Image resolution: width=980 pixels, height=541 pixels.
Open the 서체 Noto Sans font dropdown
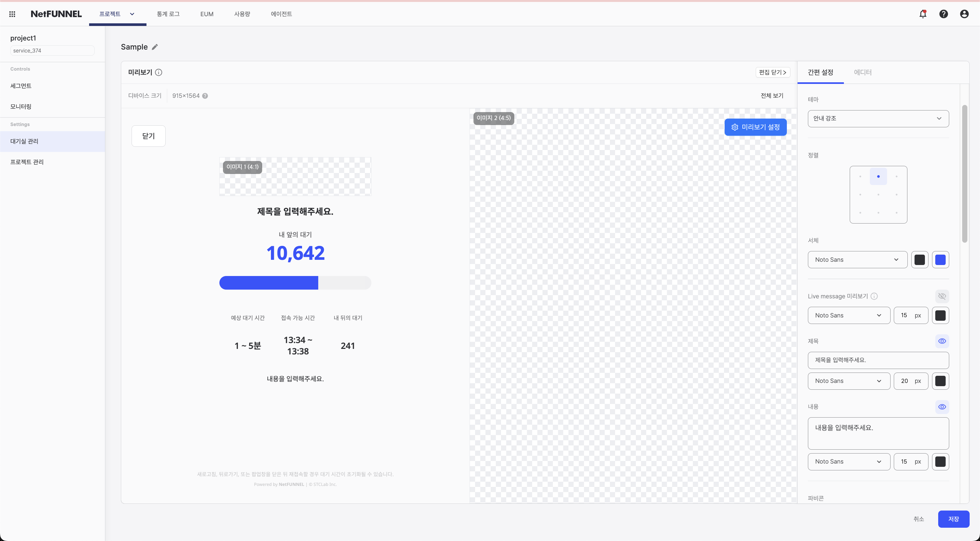[857, 260]
